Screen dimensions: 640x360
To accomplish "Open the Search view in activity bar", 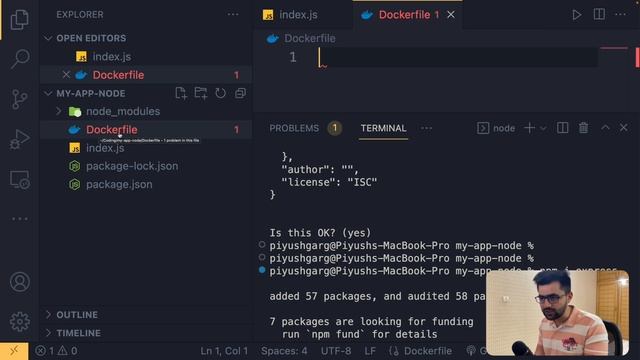I will click(19, 59).
